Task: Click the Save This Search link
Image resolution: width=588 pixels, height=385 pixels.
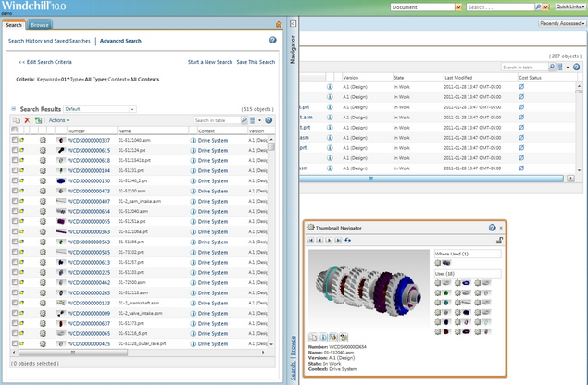Action: point(256,62)
